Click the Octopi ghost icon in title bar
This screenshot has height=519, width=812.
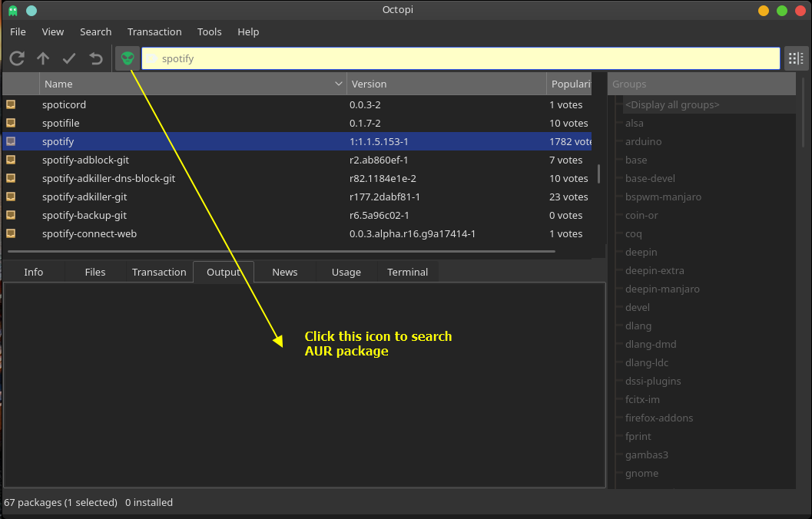(x=13, y=11)
